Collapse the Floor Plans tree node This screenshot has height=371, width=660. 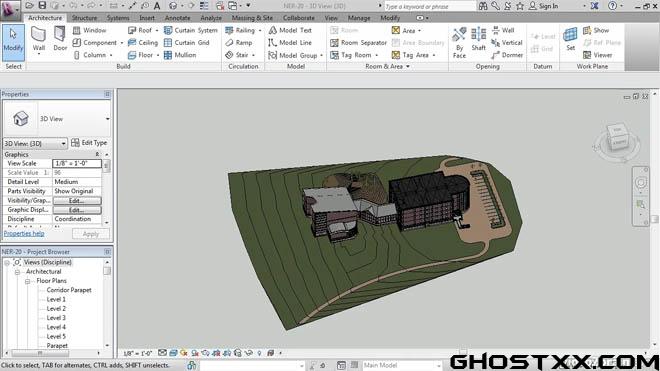click(x=27, y=281)
